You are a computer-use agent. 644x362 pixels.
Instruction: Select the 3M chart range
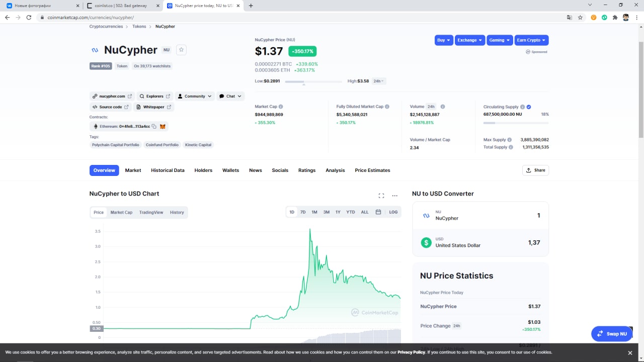(x=327, y=212)
